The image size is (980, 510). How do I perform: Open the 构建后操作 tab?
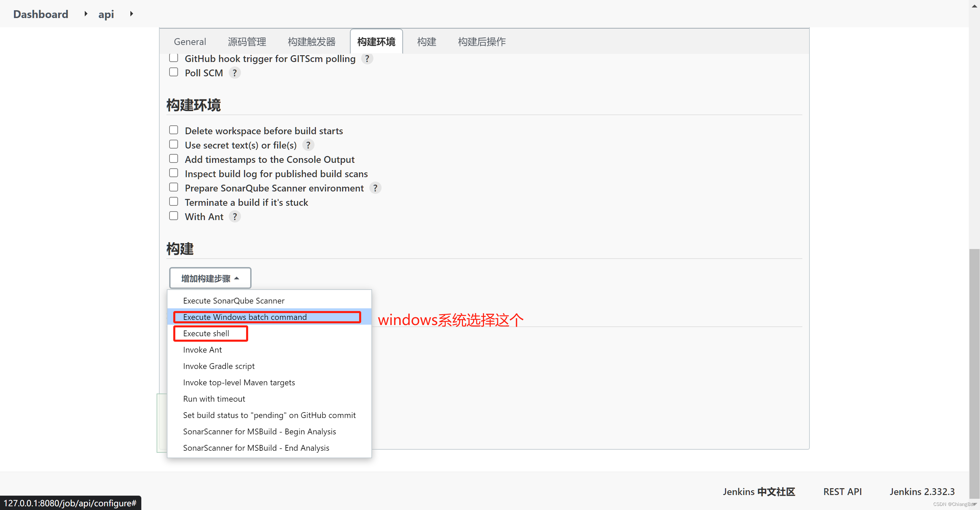point(482,42)
